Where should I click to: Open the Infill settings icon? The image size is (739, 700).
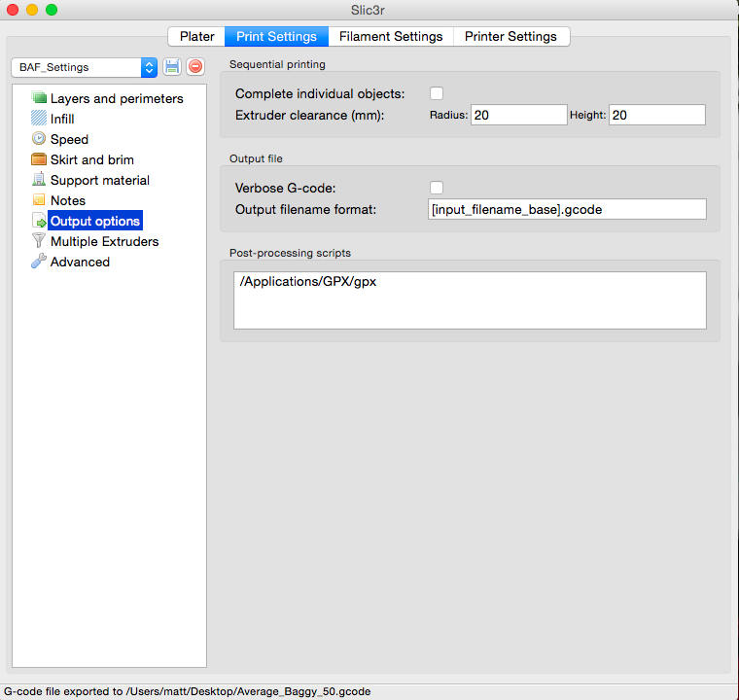pyautogui.click(x=39, y=119)
